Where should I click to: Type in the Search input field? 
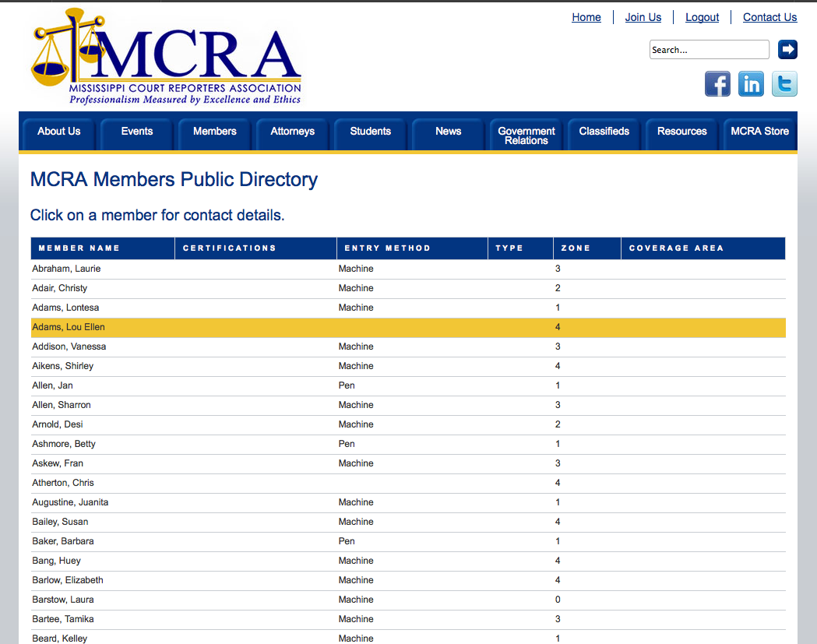[x=709, y=50]
